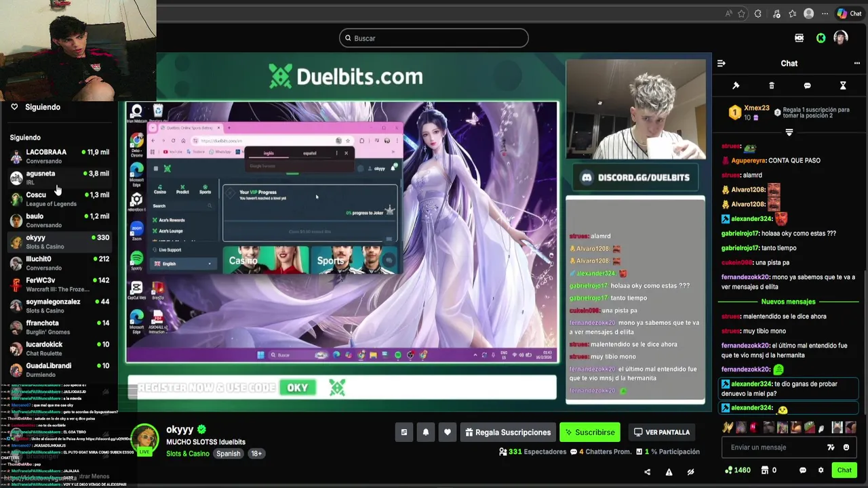
Task: Click Nuevos mensajes divider link
Action: [x=788, y=302]
